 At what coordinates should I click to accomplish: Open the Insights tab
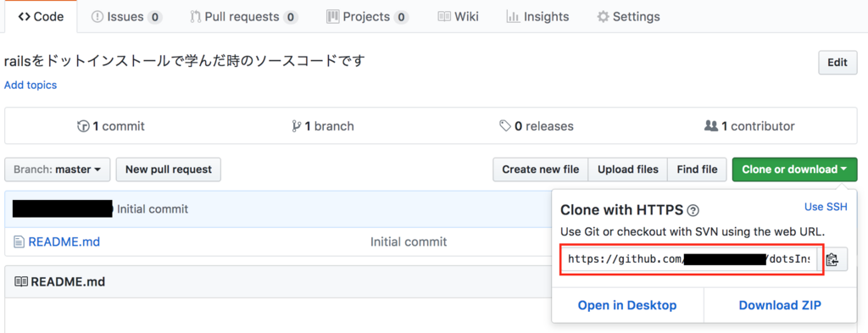(x=537, y=17)
